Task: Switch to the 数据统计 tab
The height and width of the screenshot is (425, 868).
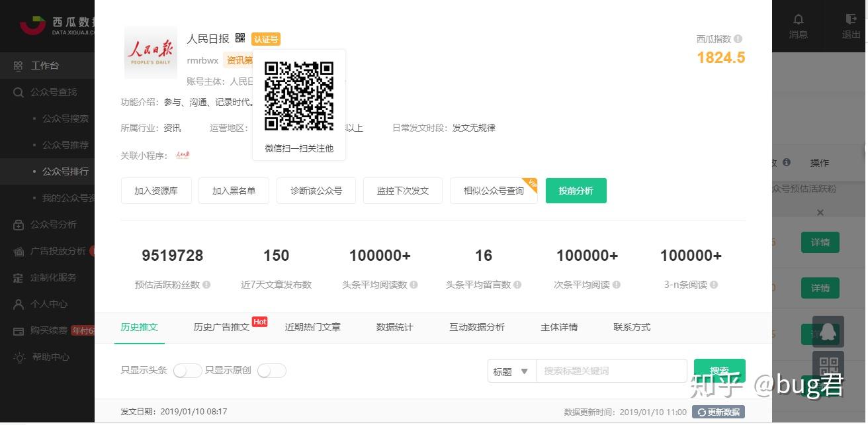Action: click(394, 327)
